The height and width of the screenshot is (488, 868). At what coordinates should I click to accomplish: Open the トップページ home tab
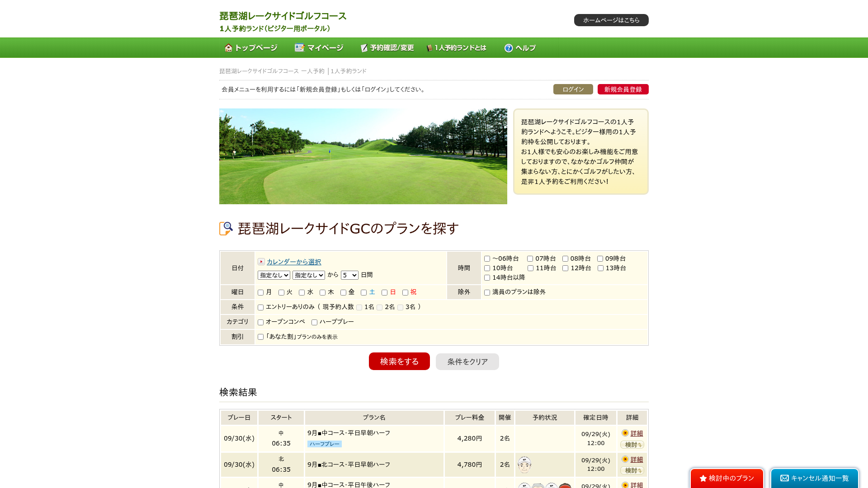pyautogui.click(x=251, y=48)
